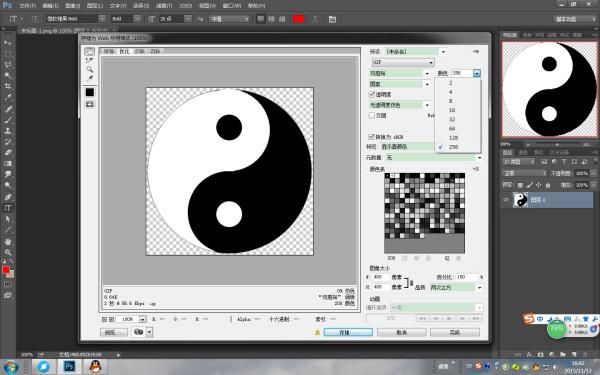
Task: Select the Photoshop Hand tool in main toolbar
Action: 8,242
